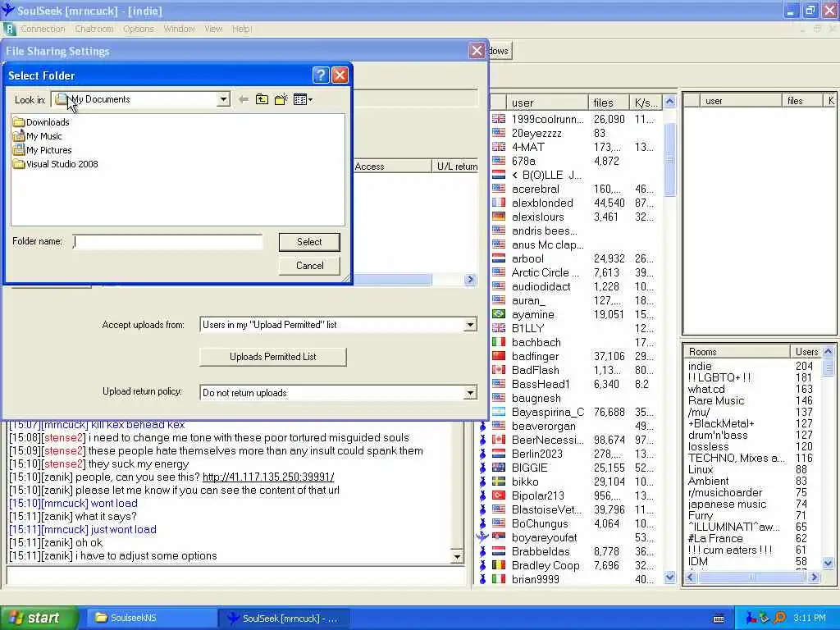
Task: Click the Canada flag next to BadFlash
Action: (499, 370)
